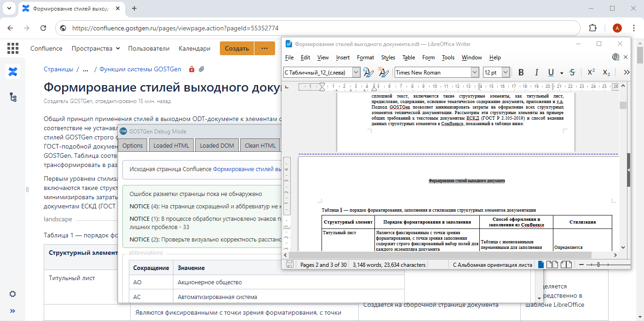This screenshot has height=322, width=644.
Task: Open the Confluence app switcher grid icon
Action: pyautogui.click(x=13, y=48)
